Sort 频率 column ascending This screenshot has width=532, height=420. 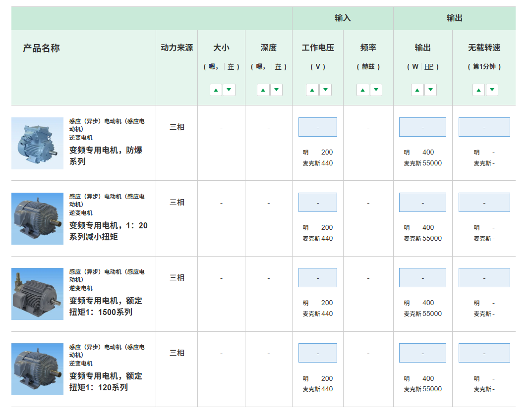point(363,90)
